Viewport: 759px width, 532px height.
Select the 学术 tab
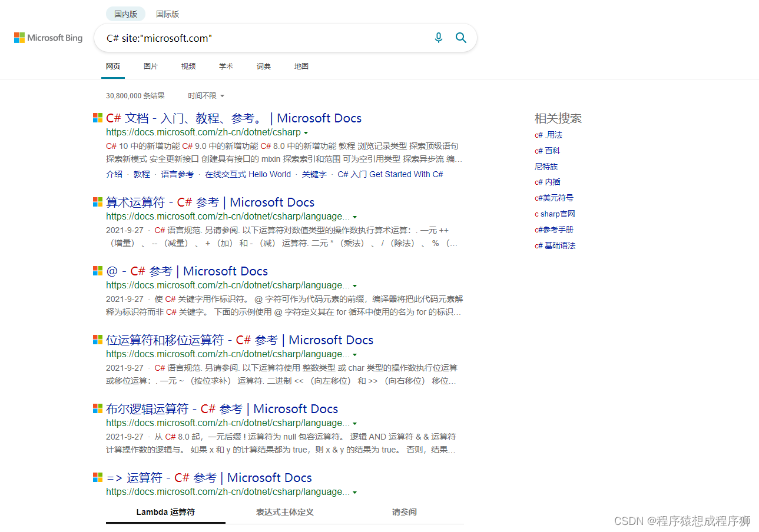pyautogui.click(x=226, y=66)
